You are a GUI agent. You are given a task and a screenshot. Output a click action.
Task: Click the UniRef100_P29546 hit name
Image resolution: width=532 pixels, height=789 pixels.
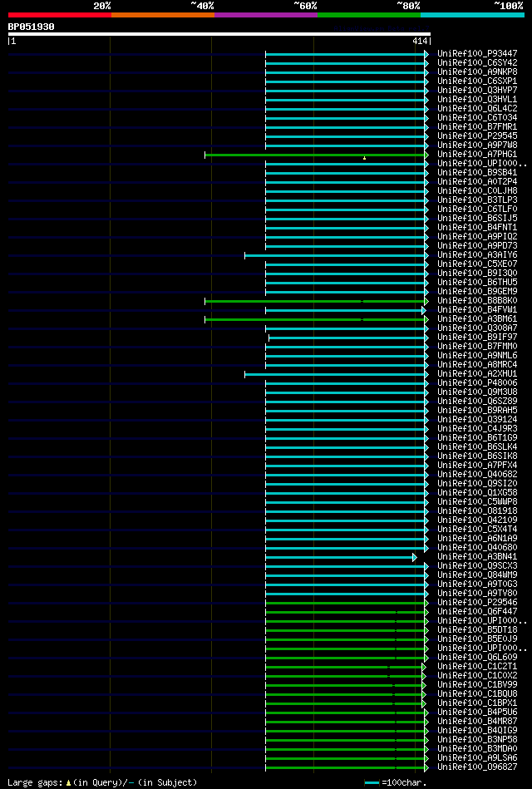point(477,603)
